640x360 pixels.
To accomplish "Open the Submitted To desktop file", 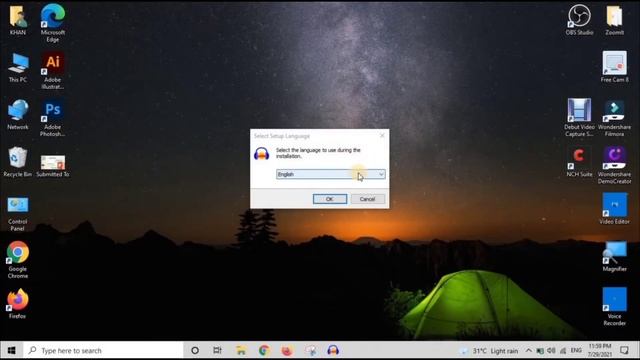I will tap(53, 165).
